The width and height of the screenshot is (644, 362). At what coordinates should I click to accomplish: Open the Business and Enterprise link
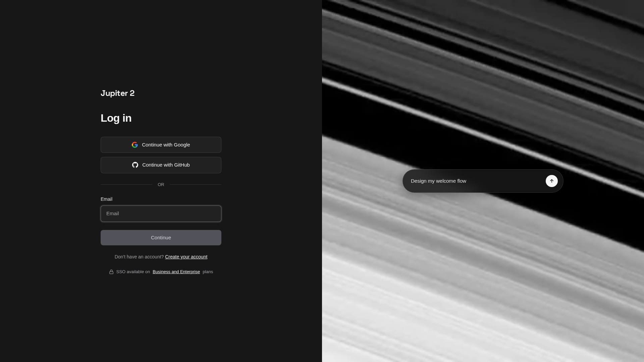pyautogui.click(x=176, y=272)
